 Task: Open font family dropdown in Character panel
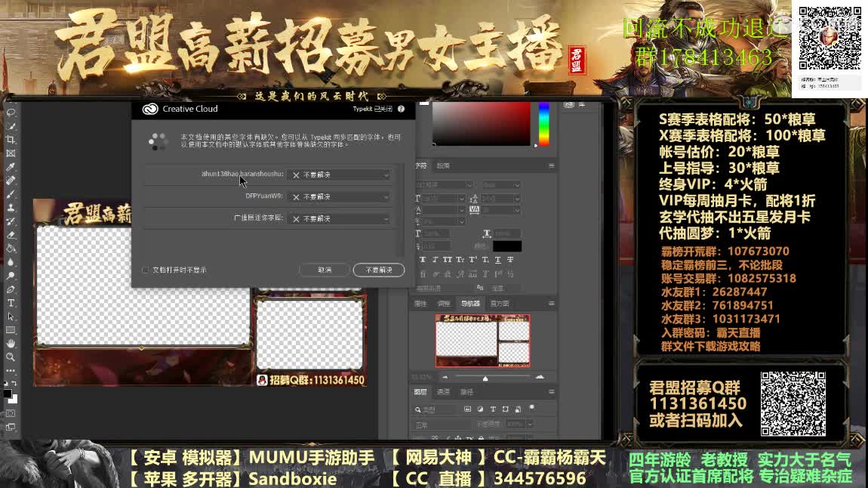tap(469, 184)
